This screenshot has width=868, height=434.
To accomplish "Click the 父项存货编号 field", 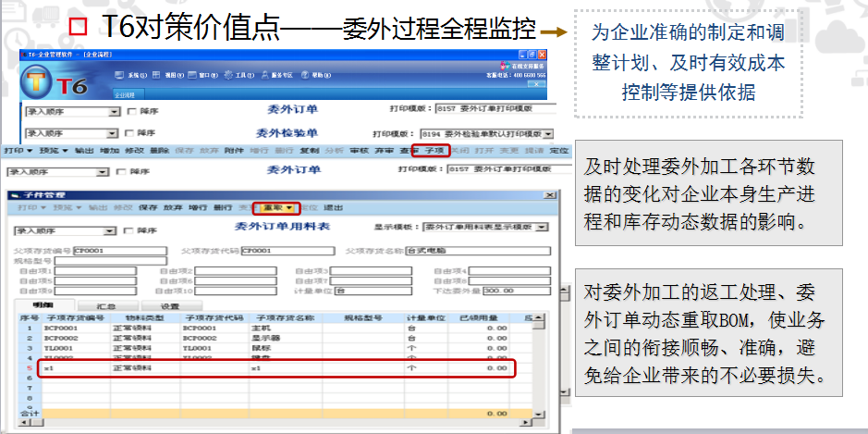I will [119, 251].
